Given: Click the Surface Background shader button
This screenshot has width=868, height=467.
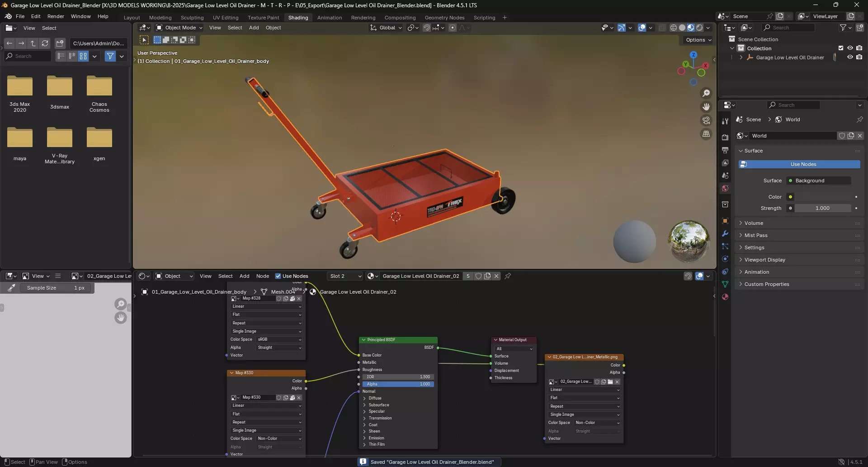Looking at the screenshot, I should [x=819, y=181].
